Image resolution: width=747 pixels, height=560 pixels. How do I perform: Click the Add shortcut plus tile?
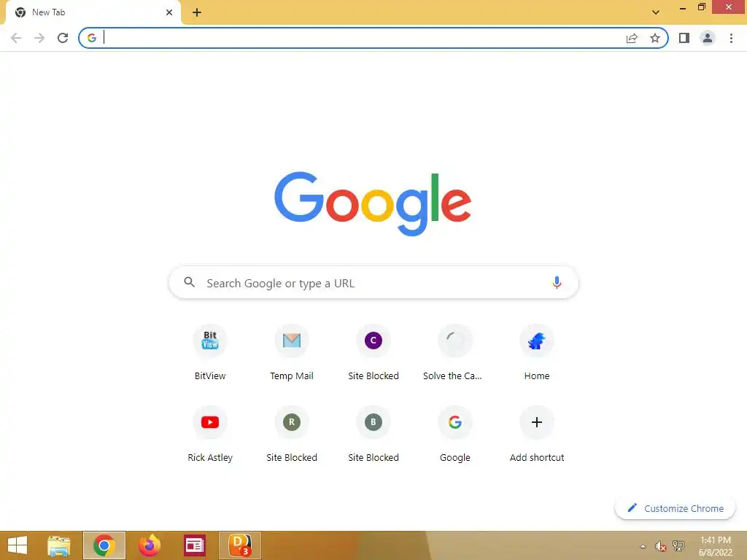click(x=537, y=435)
